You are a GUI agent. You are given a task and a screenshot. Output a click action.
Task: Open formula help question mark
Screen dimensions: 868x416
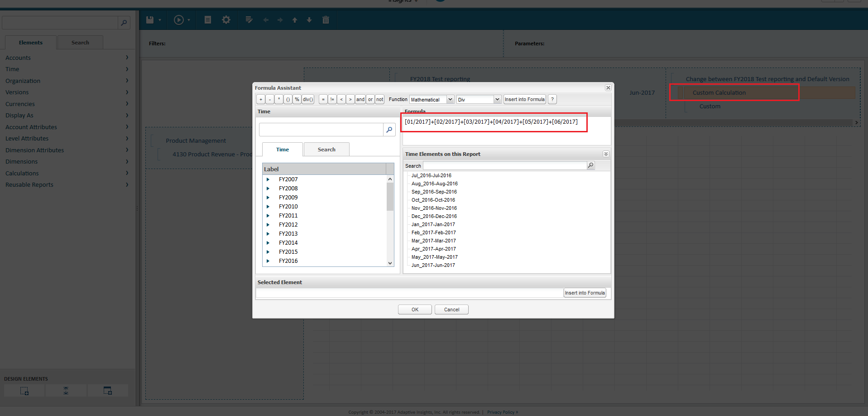552,99
